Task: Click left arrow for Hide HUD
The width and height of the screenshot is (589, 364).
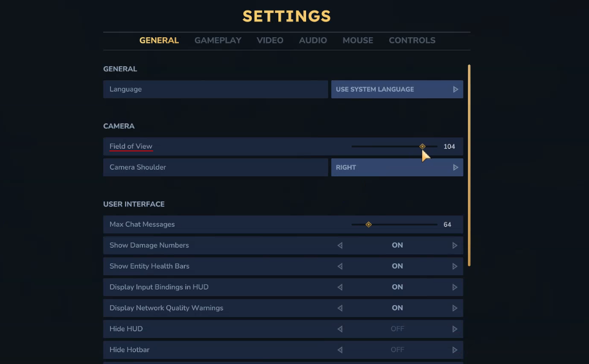Action: click(340, 329)
